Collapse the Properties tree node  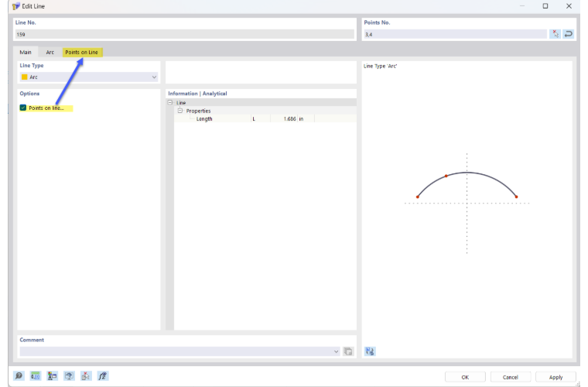click(180, 111)
